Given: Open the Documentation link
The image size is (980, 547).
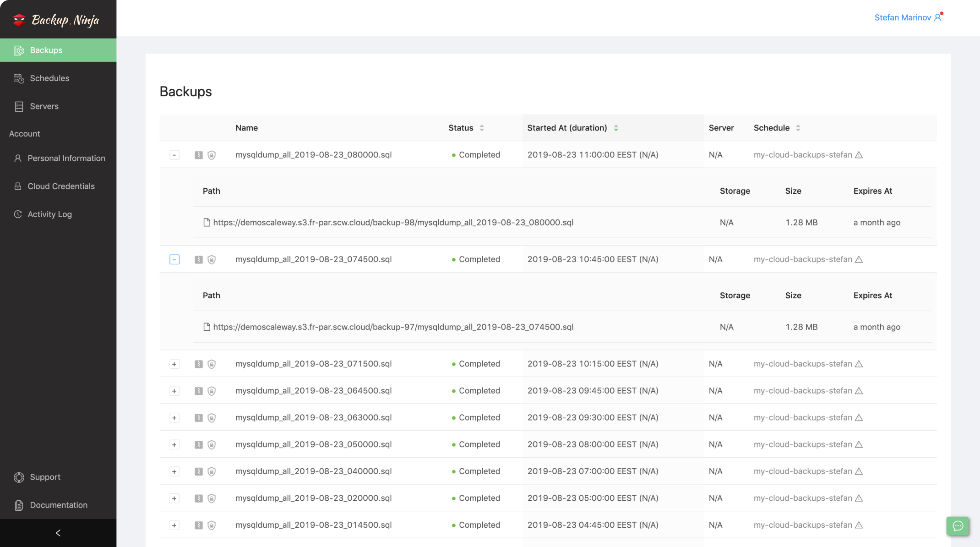Looking at the screenshot, I should 58,505.
